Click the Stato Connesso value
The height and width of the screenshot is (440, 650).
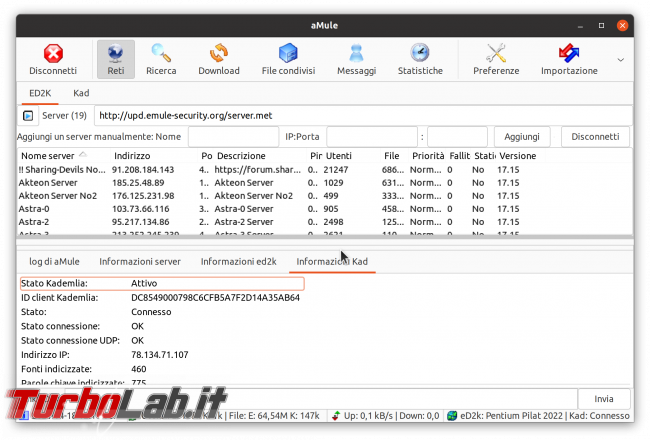click(151, 312)
